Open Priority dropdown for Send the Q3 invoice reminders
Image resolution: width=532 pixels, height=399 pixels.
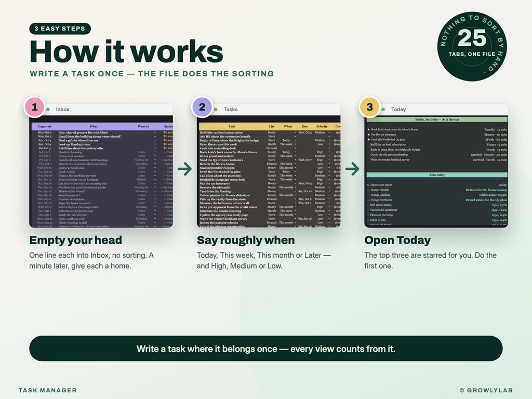pos(329,160)
